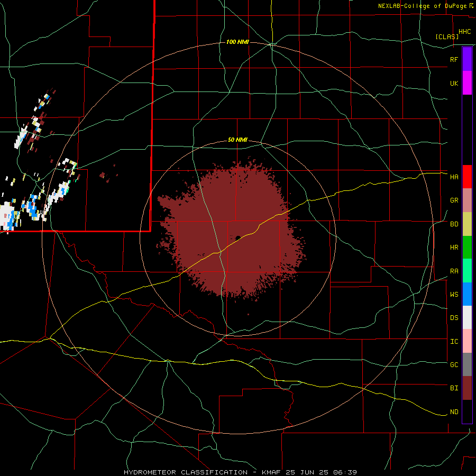Screen dimensions: 476x476
Task: Pick the dark green HR legend swatch
Action: [x=467, y=248]
